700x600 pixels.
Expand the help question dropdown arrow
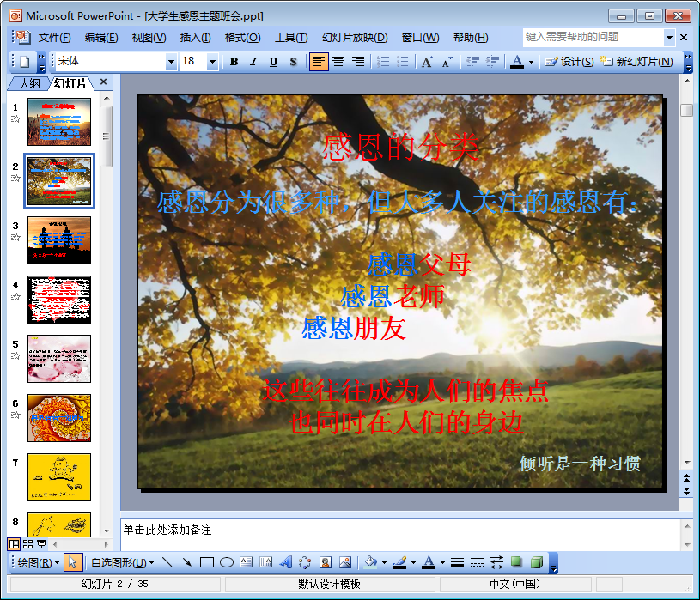669,38
